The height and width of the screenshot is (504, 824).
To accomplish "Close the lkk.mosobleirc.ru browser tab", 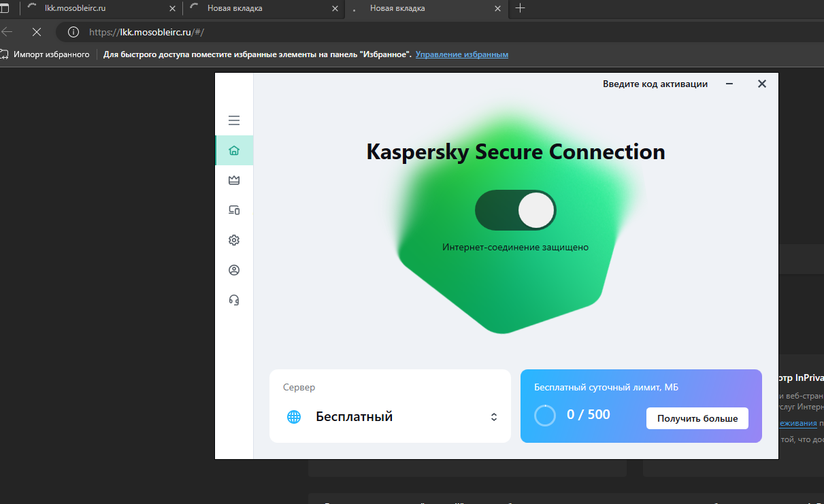I will pyautogui.click(x=172, y=8).
